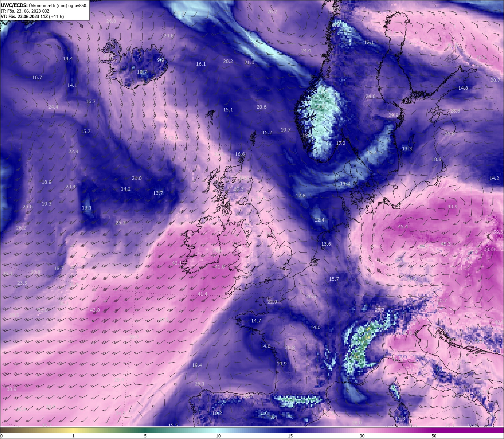The width and height of the screenshot is (504, 439).
Task: Click the color scale label '30'
Action: (x=362, y=436)
